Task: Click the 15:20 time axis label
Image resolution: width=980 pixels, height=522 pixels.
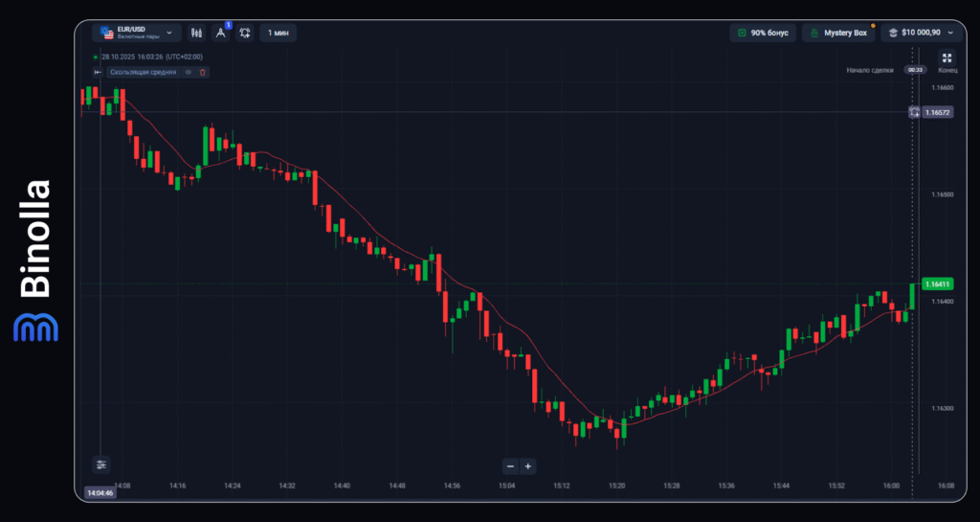Action: (617, 486)
